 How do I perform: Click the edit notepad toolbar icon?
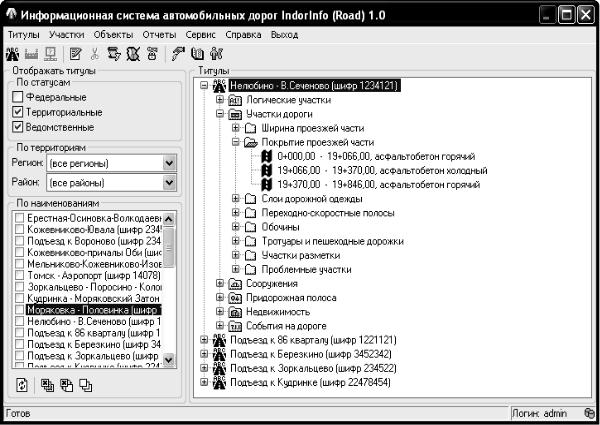[x=76, y=54]
